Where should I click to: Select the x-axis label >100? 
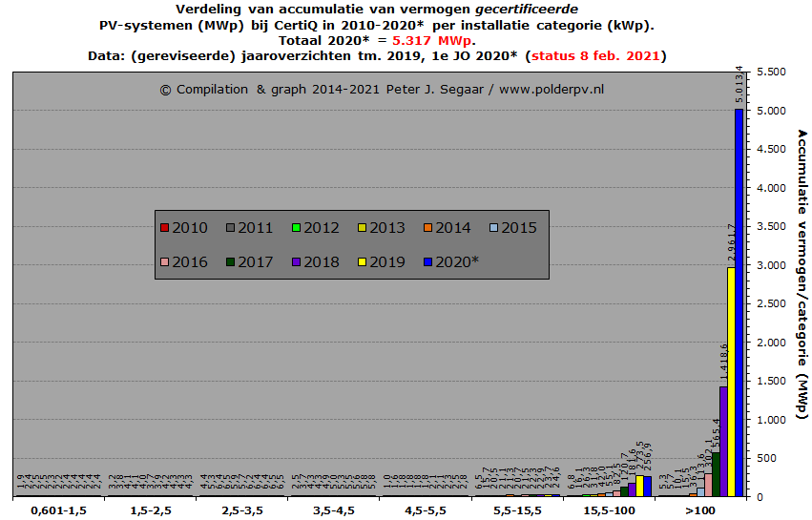700,510
